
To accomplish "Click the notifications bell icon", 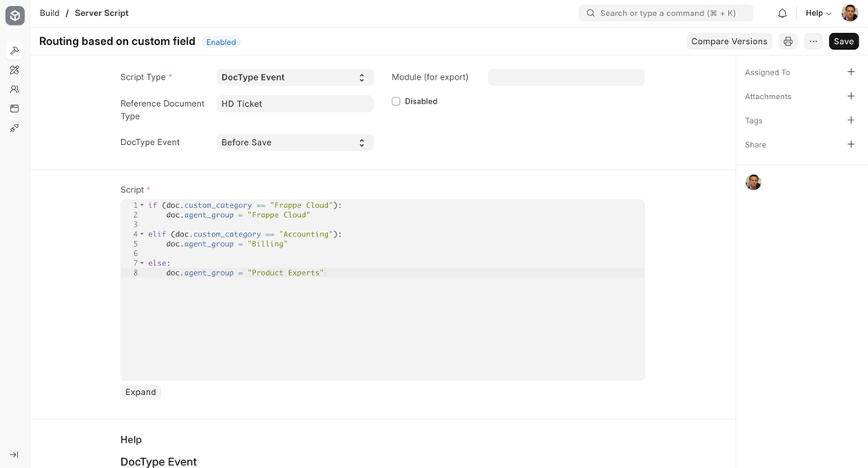I will pyautogui.click(x=782, y=14).
